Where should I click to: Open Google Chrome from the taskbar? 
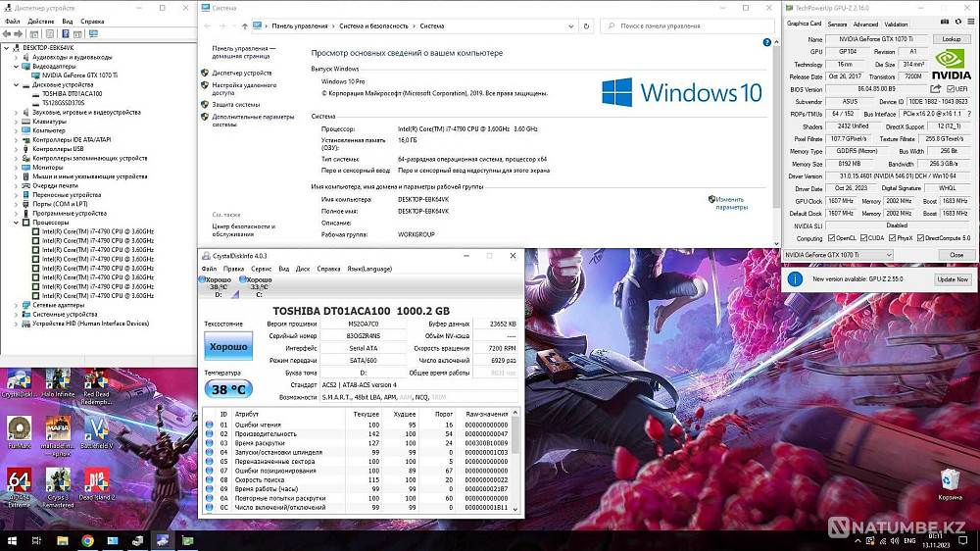[87, 540]
